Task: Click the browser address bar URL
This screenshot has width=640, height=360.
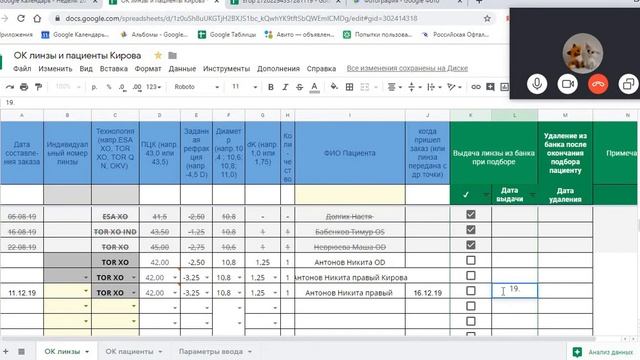Action: (x=241, y=18)
